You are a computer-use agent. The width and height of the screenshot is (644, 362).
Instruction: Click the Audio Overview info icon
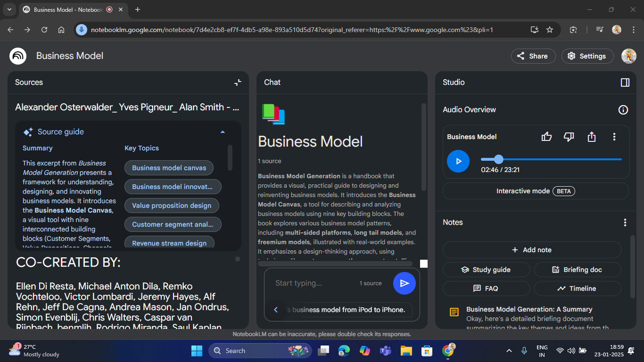click(x=623, y=110)
